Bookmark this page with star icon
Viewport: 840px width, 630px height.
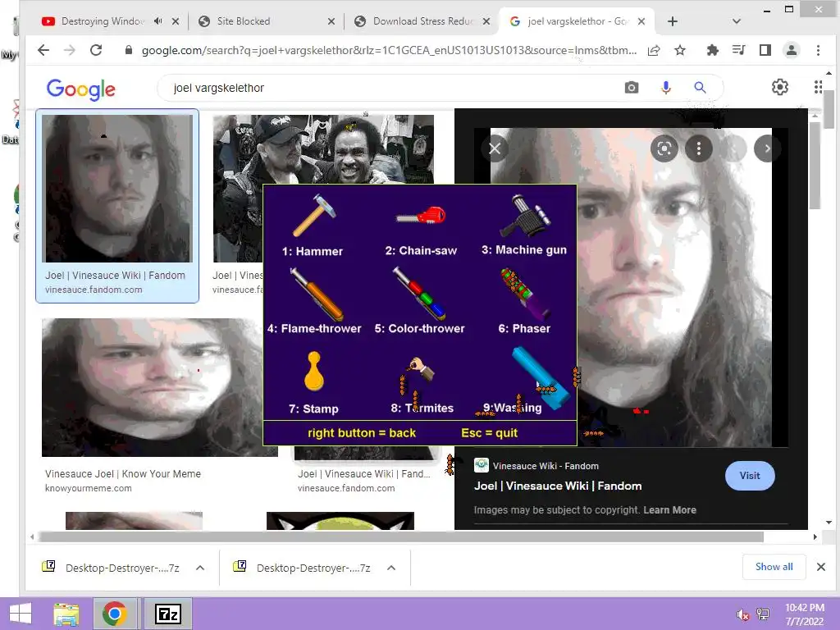pyautogui.click(x=680, y=50)
